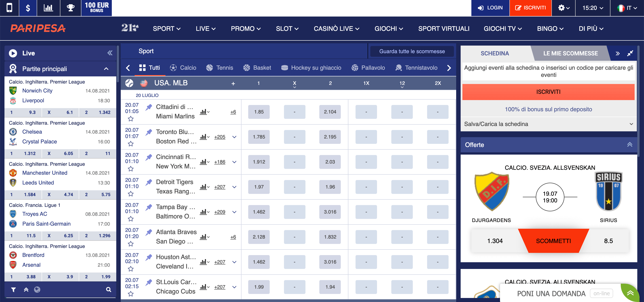Open the 15:20 time zone dropdown
Viewport: 644px width, 302px height.
(593, 8)
